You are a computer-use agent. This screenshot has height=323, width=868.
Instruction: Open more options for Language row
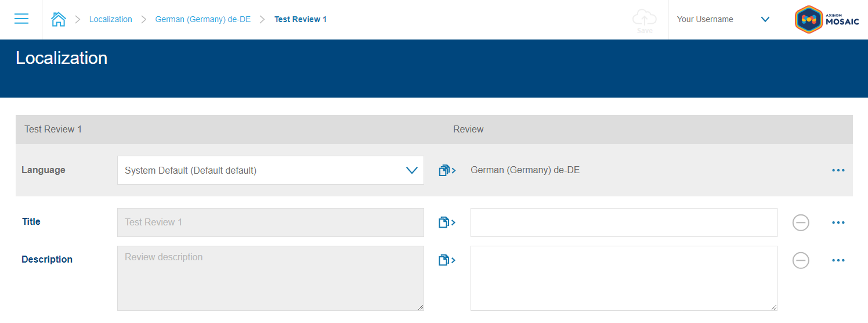click(x=838, y=170)
